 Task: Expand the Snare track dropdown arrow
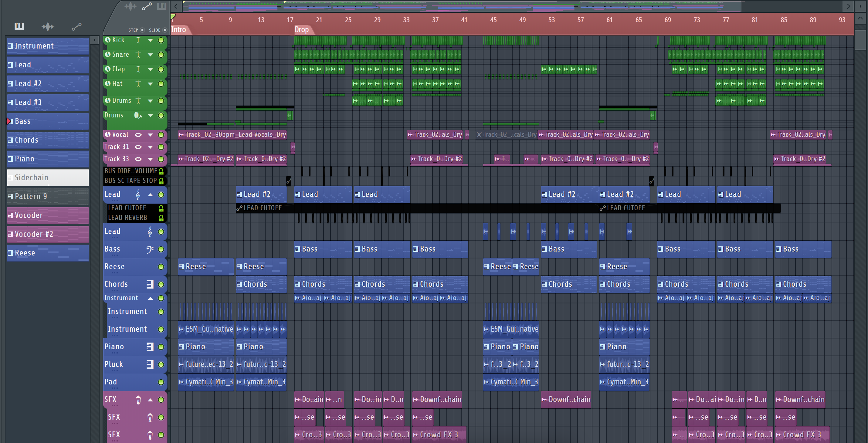(x=150, y=55)
